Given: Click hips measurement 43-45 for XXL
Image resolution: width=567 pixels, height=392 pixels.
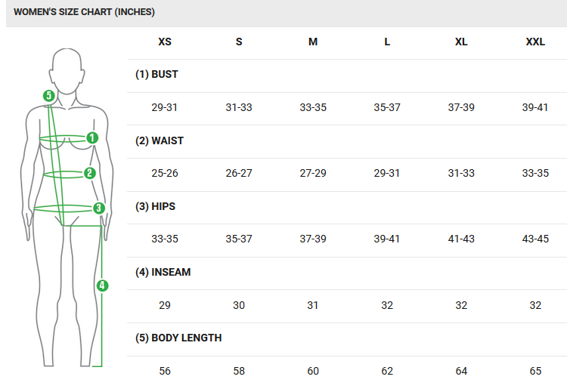Looking at the screenshot, I should (535, 239).
